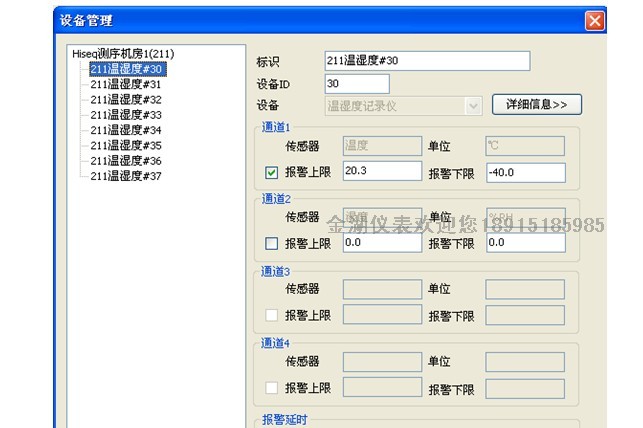
Task: Toggle the 通道3 报警上限 checkbox
Action: [271, 315]
